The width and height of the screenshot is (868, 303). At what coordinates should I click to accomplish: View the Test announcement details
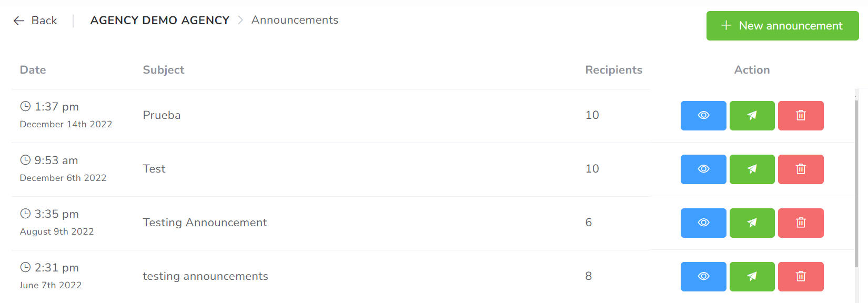coord(703,169)
